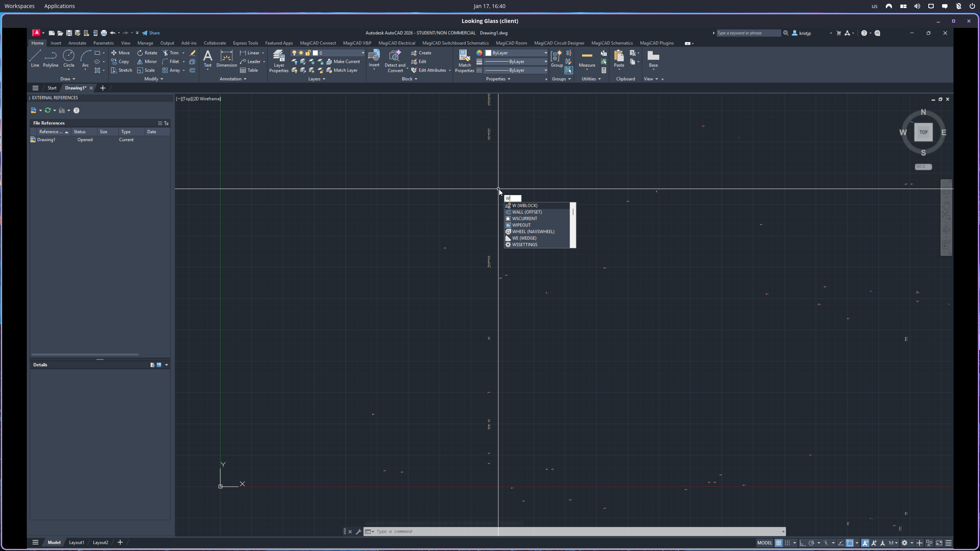
Task: Choose WIPEOUT from the command suggestions
Action: point(521,225)
